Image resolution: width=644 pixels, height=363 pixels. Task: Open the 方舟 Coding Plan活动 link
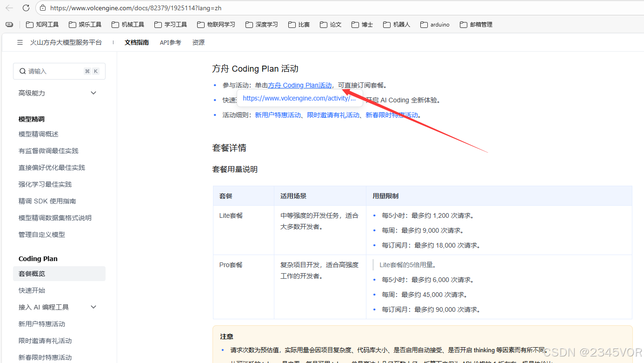(299, 85)
